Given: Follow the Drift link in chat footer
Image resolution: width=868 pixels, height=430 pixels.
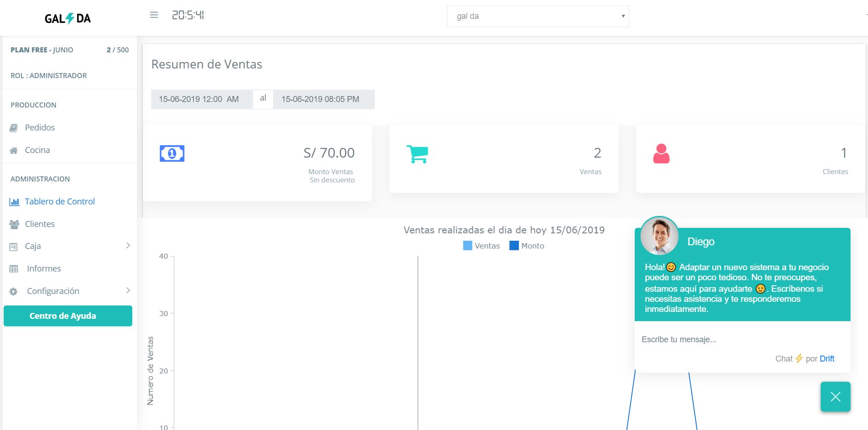Looking at the screenshot, I should (827, 359).
